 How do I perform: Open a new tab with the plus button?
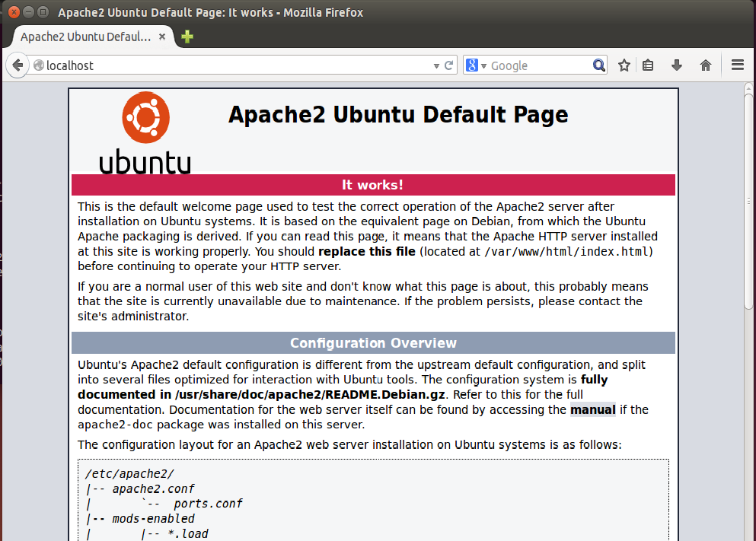pos(187,37)
